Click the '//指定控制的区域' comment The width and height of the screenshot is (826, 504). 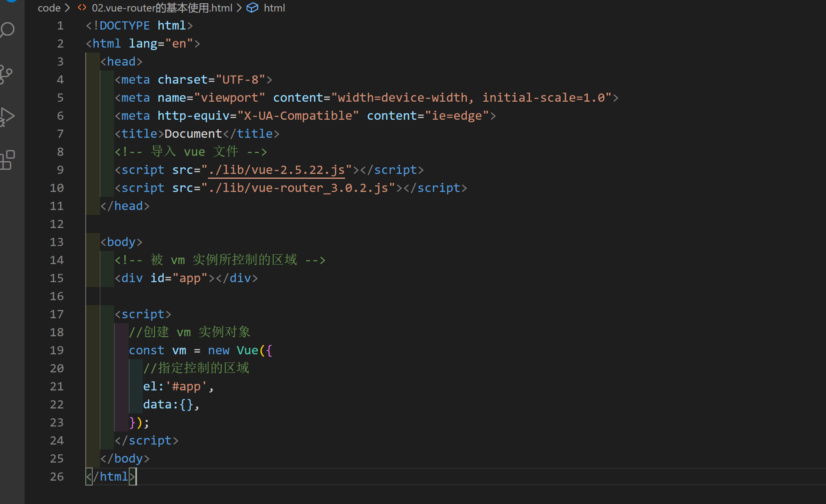point(196,368)
